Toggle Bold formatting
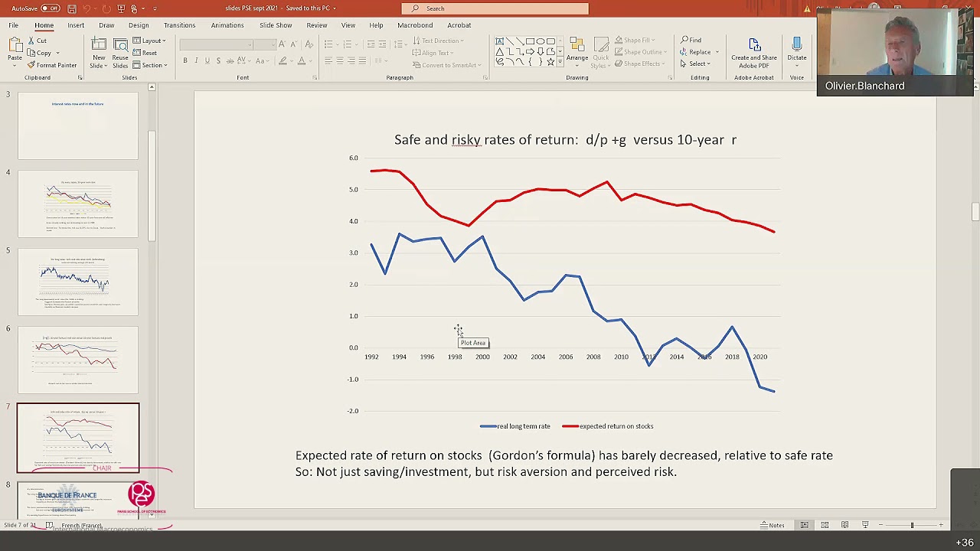Screen dimensions: 980x551 click(185, 60)
